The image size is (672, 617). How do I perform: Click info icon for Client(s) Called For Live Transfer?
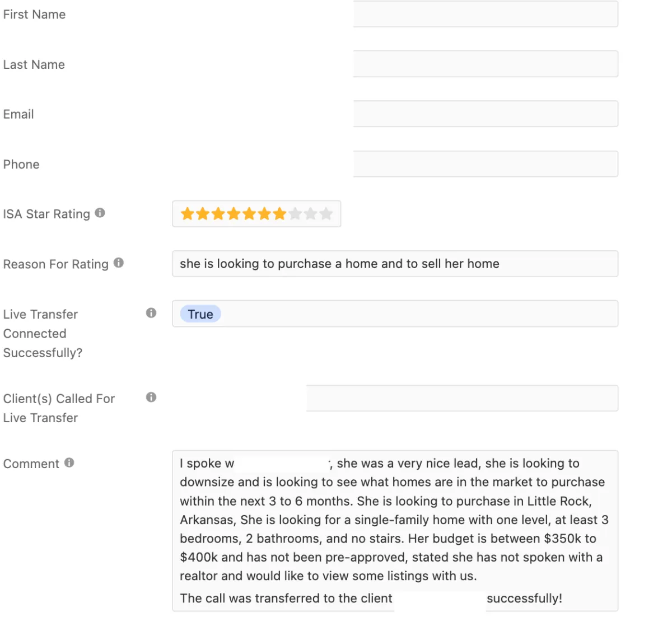click(151, 398)
